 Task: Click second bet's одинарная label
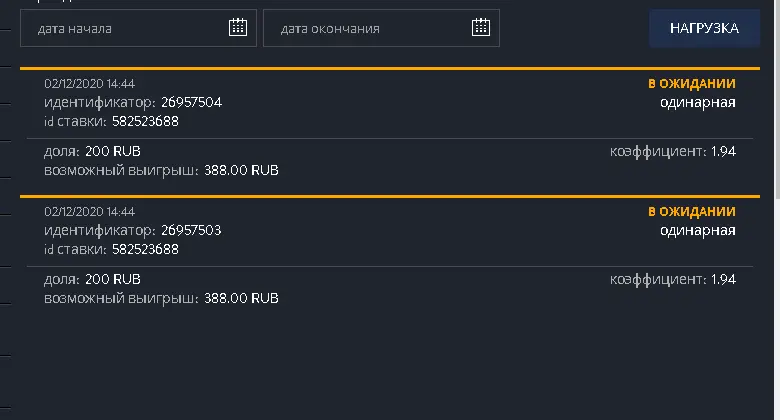click(x=697, y=230)
